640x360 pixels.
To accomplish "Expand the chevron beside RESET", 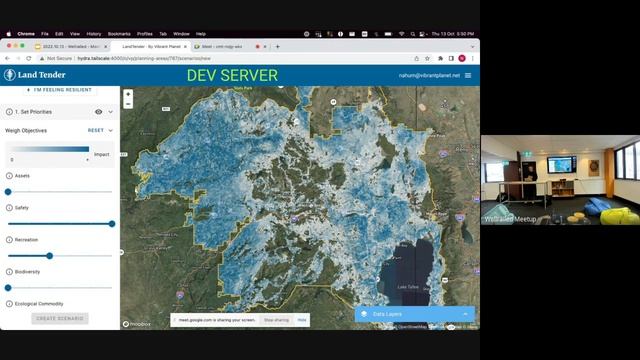I will (x=110, y=131).
